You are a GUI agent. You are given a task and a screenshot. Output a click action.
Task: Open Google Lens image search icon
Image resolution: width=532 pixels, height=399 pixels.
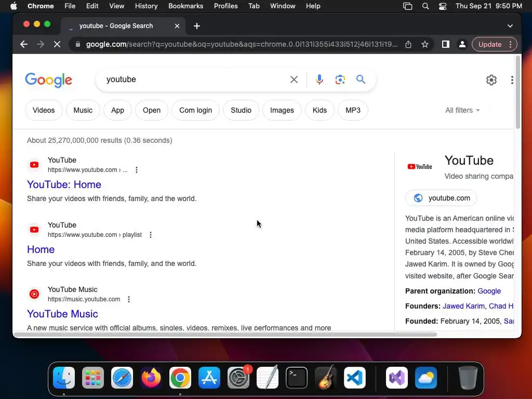340,79
